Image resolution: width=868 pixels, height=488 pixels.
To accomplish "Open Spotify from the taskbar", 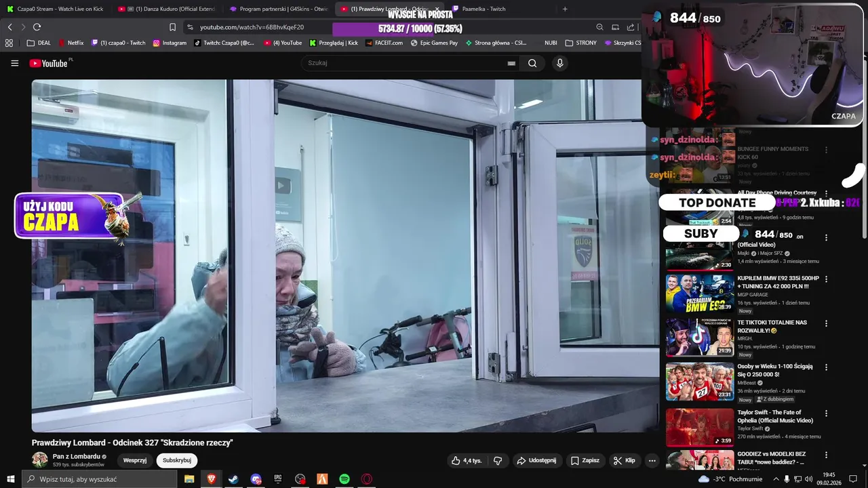I will pyautogui.click(x=344, y=479).
